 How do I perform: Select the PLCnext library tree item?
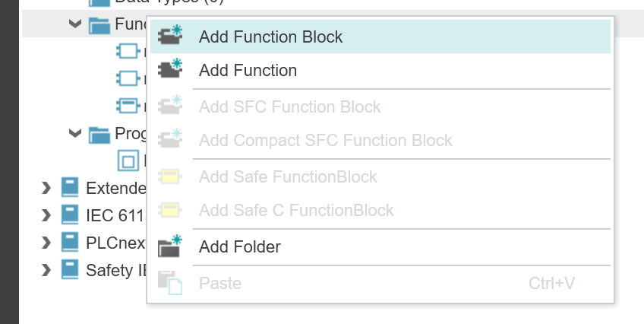(103, 243)
